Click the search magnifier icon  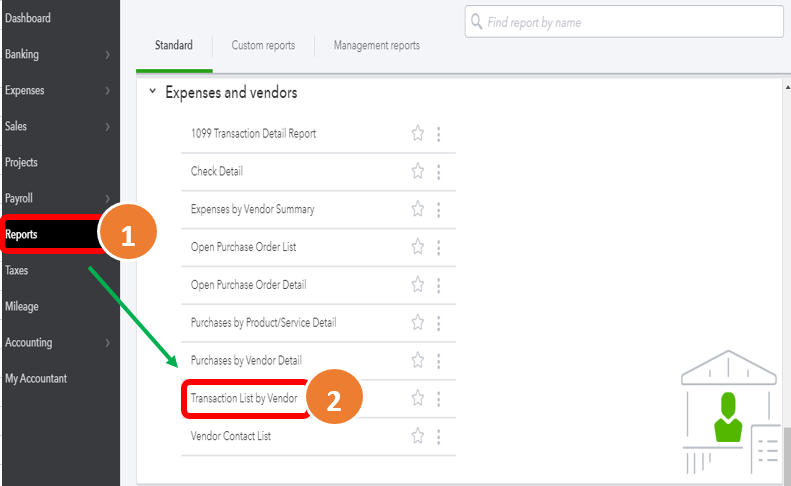(x=477, y=22)
